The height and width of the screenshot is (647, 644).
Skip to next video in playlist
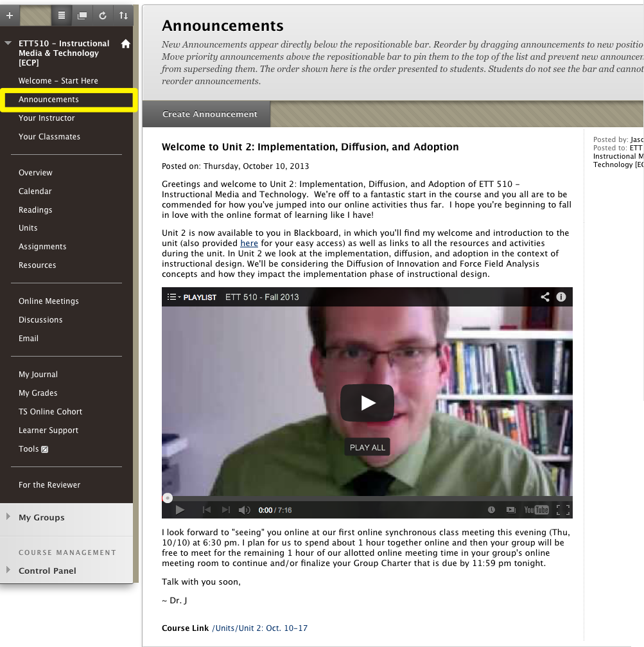225,510
